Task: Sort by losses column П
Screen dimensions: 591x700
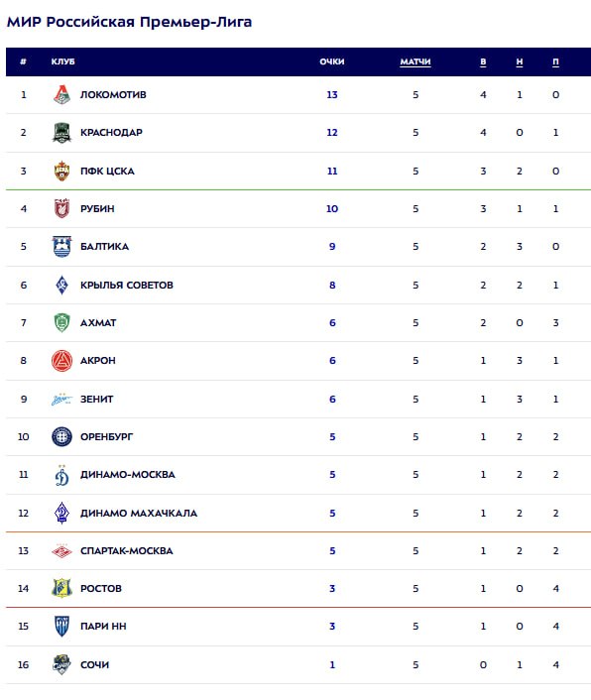Action: [555, 62]
